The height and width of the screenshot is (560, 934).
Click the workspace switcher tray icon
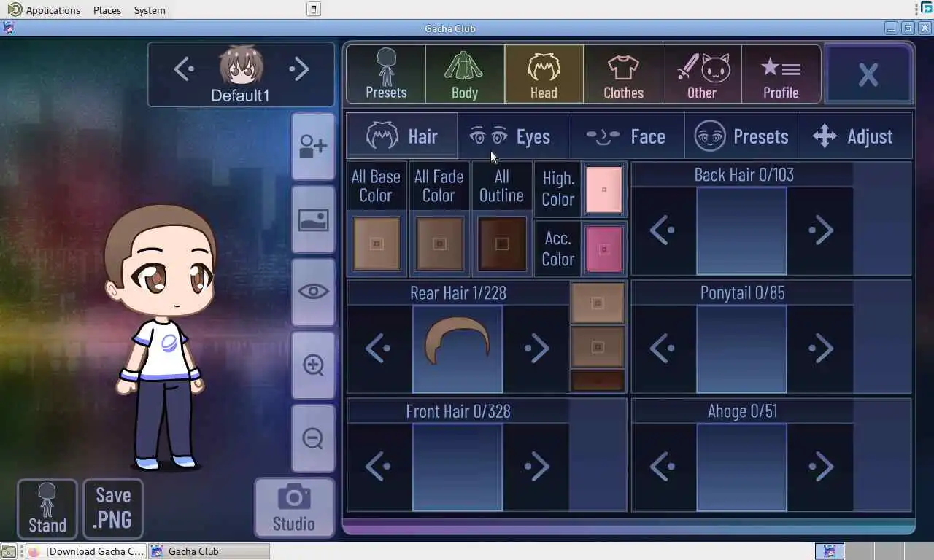(830, 551)
